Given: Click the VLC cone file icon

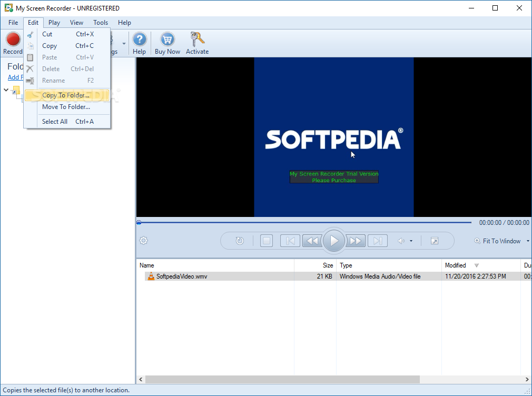Looking at the screenshot, I should point(151,276).
